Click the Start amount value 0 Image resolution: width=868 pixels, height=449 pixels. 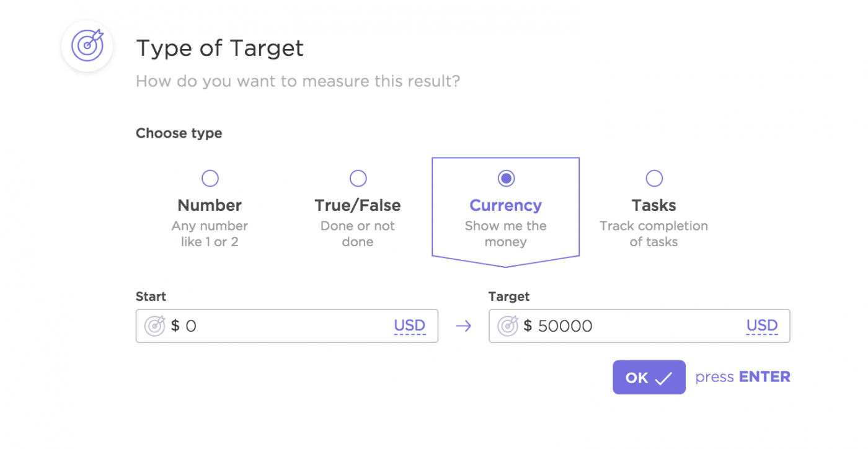pos(191,326)
